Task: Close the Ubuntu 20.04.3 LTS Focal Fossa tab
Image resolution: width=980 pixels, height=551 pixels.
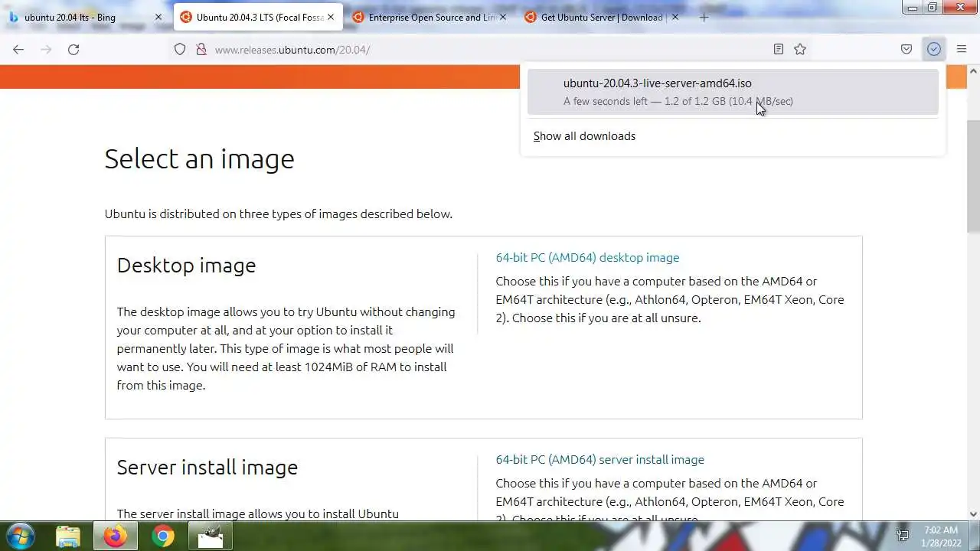Action: 330,17
